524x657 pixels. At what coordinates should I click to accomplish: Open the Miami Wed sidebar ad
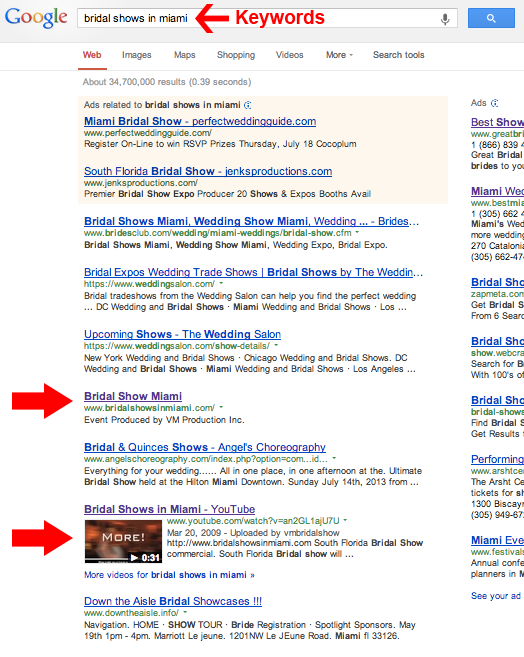(497, 191)
